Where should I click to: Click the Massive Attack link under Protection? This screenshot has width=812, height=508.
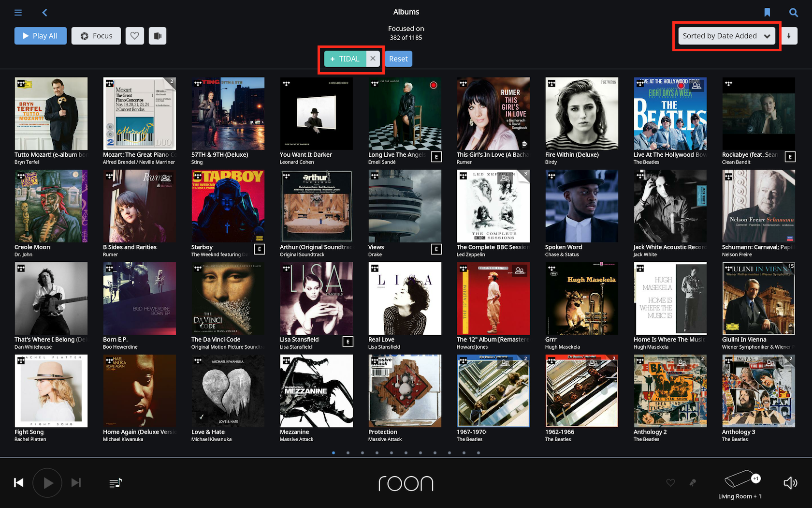tap(385, 440)
